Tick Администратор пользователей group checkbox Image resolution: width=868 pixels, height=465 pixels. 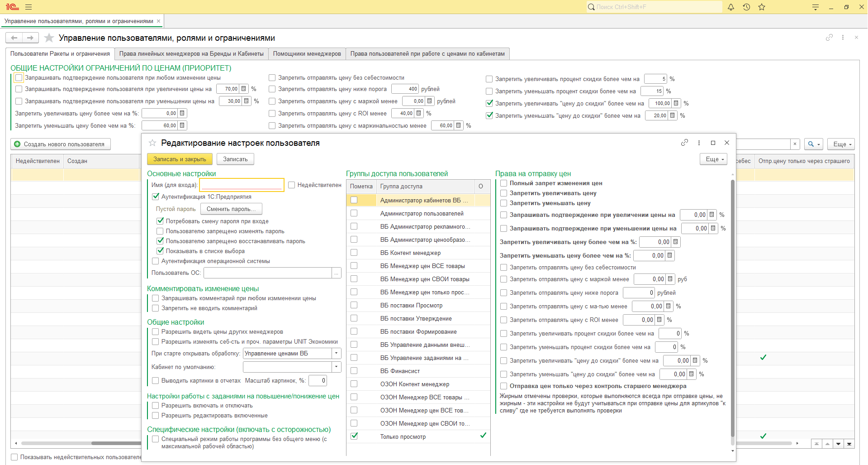[354, 213]
